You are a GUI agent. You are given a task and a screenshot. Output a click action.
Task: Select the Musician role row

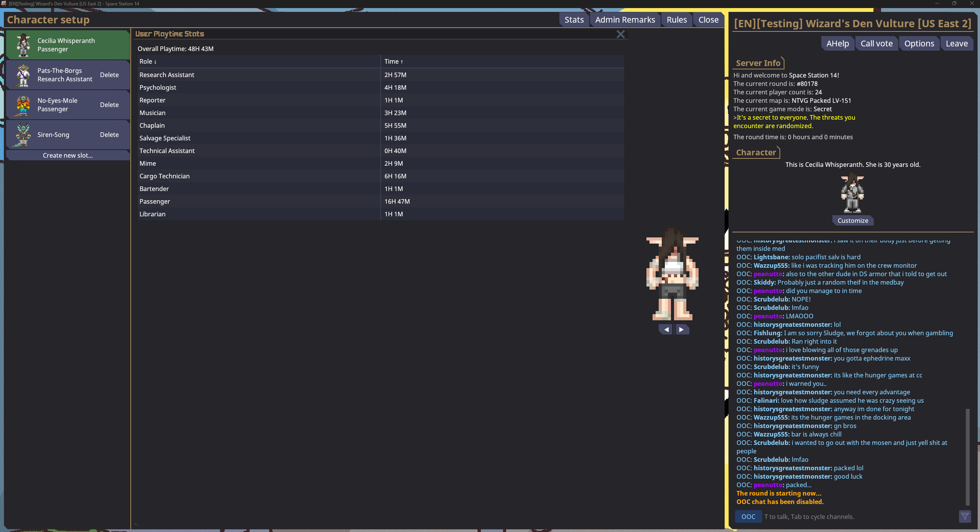(381, 113)
